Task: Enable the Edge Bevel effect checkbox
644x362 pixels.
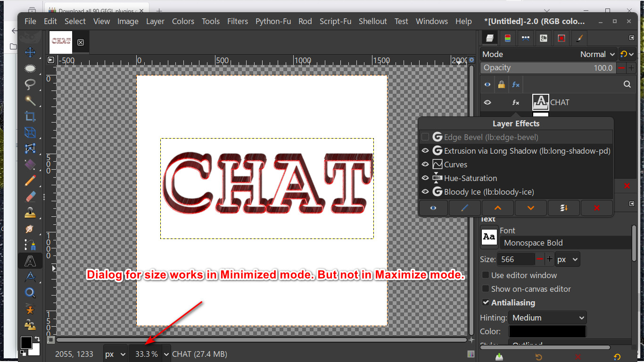Action: pos(425,137)
